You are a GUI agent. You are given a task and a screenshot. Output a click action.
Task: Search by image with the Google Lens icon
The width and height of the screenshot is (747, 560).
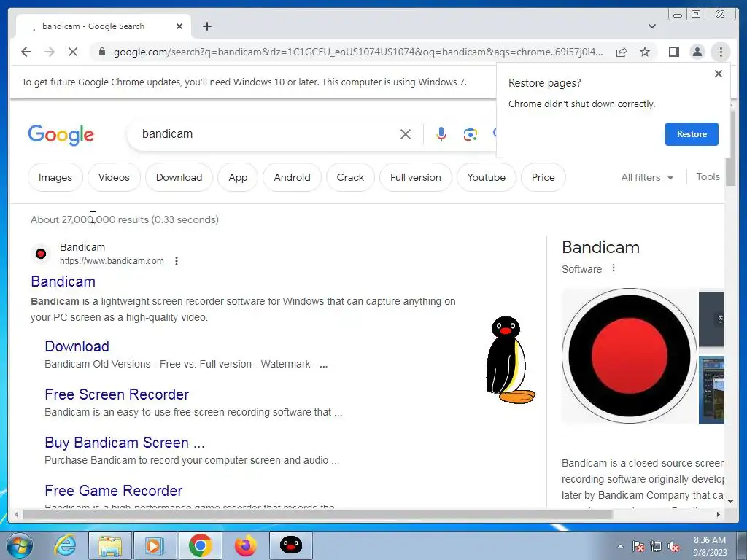471,134
